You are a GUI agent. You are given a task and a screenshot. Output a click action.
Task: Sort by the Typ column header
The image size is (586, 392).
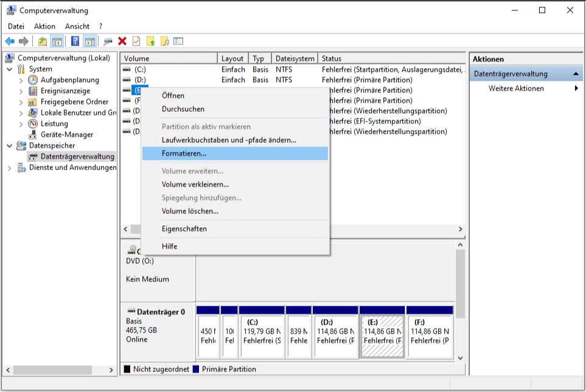point(260,58)
